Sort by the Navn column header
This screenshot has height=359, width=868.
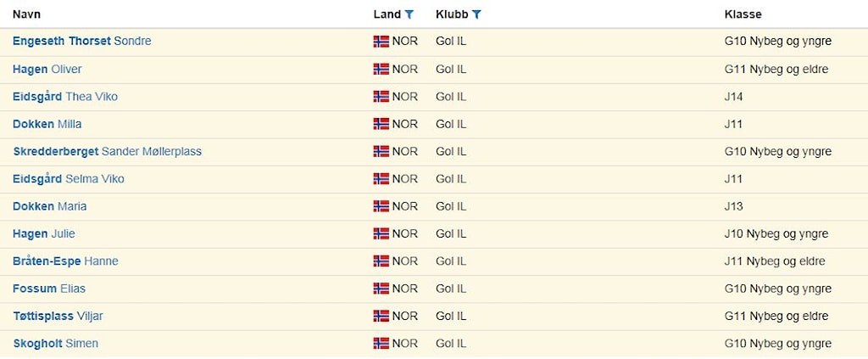coord(26,14)
